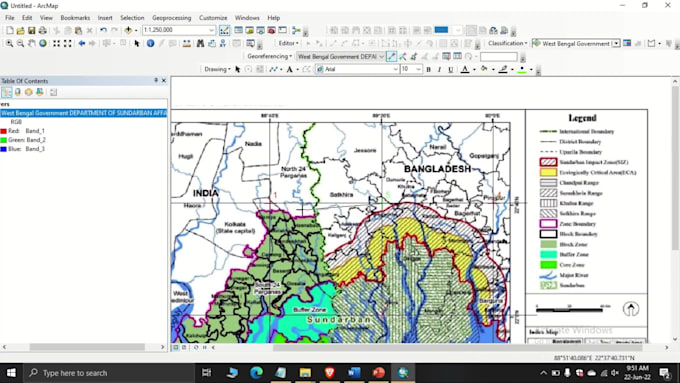Expand the Classification dropdown menu
The height and width of the screenshot is (383, 680).
click(x=508, y=43)
